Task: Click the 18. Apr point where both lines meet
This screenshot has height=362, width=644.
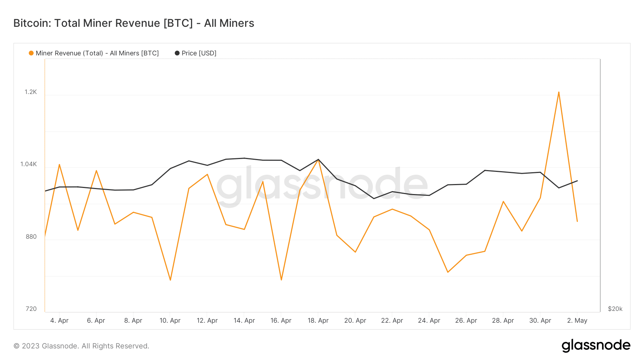Action: [x=318, y=159]
